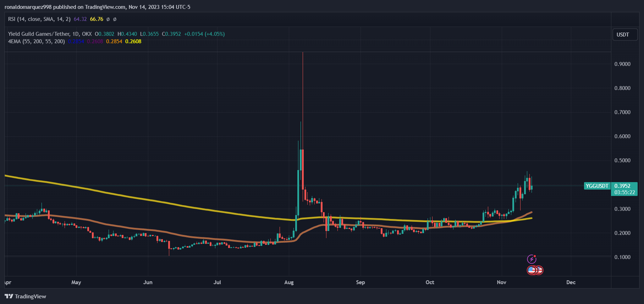Select the 4EMA (55, 200, 55, 200) indicator legend
The height and width of the screenshot is (304, 644).
point(37,41)
